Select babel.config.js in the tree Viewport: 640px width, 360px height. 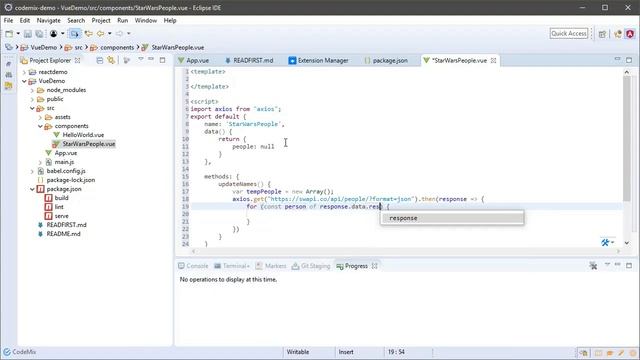click(66, 171)
